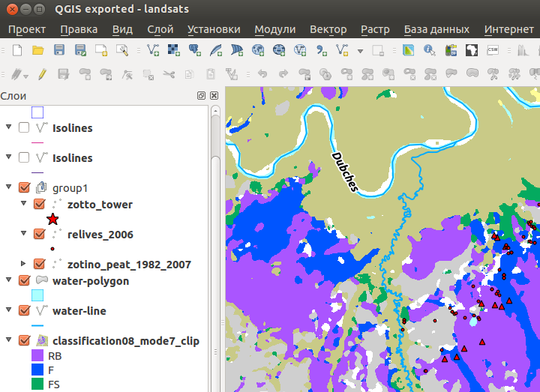Collapse the relives_2006 layer legend
The width and height of the screenshot is (540, 392).
pyautogui.click(x=23, y=234)
